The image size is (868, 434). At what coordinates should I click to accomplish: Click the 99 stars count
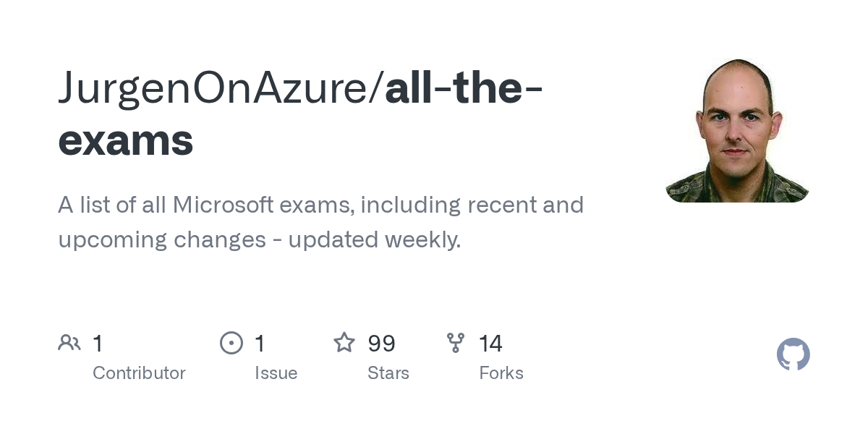pos(381,343)
